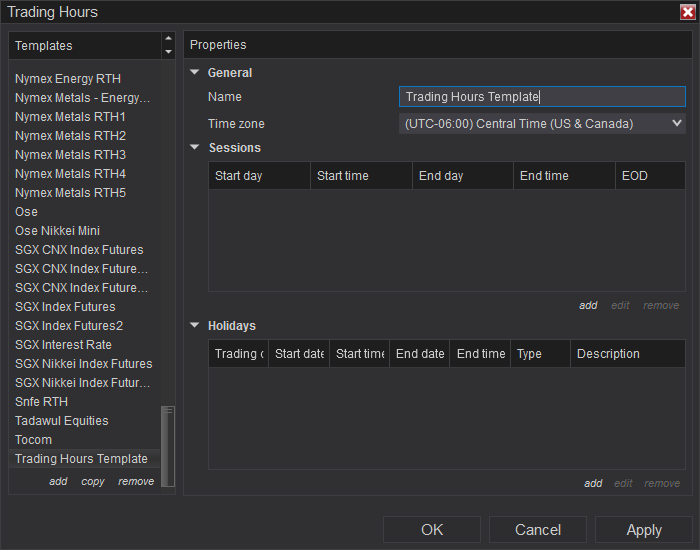The height and width of the screenshot is (550, 700).
Task: Select Nymex Energy RTH template
Action: pos(68,79)
